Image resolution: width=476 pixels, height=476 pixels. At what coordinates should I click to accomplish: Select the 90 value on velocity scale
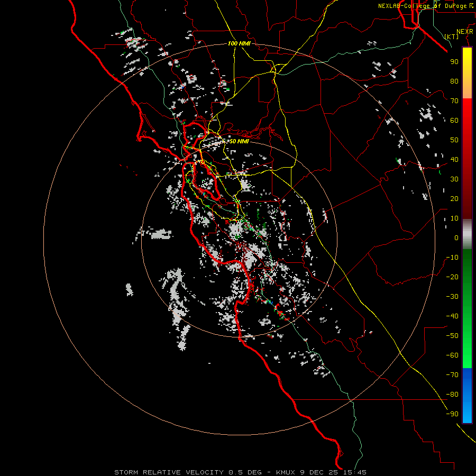[454, 62]
